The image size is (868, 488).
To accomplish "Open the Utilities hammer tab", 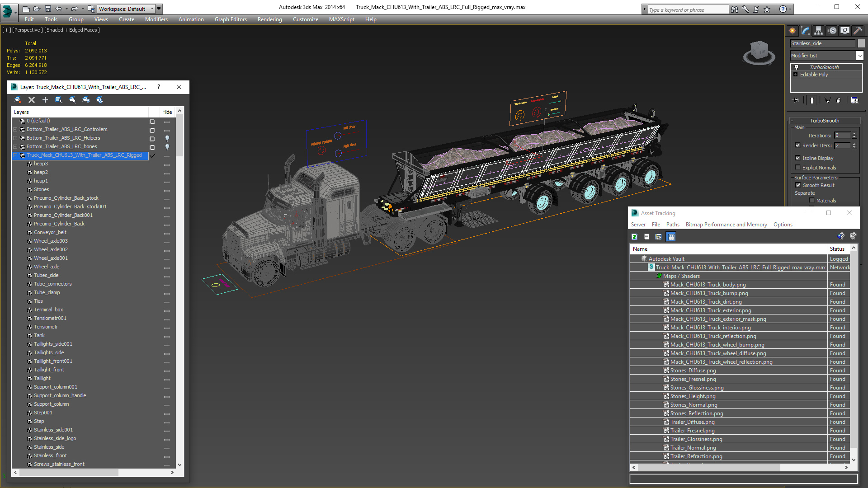I will pos(858,31).
